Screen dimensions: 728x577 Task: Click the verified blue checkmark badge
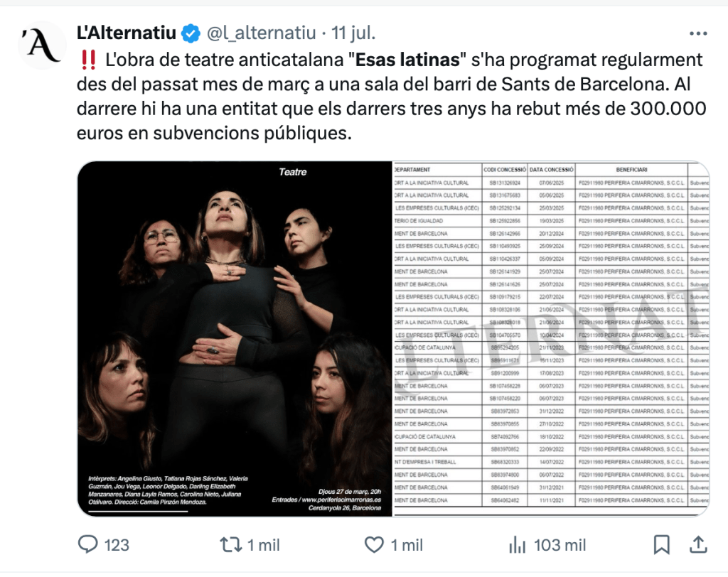(191, 33)
